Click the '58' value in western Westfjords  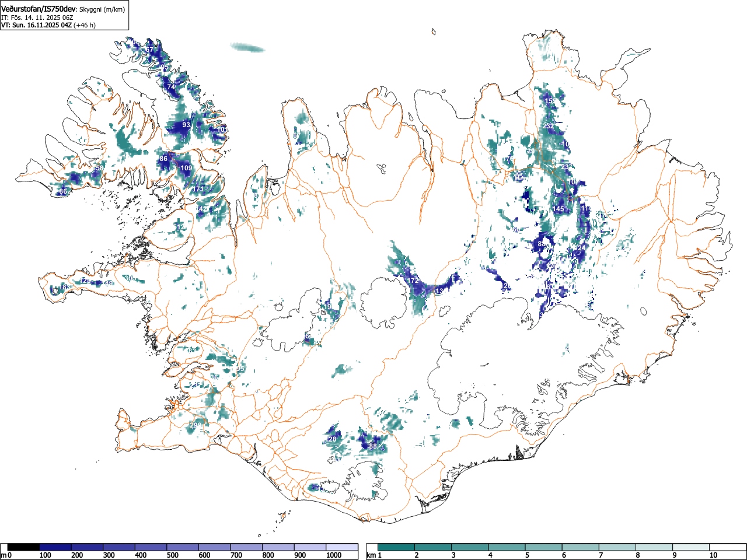tap(99, 168)
